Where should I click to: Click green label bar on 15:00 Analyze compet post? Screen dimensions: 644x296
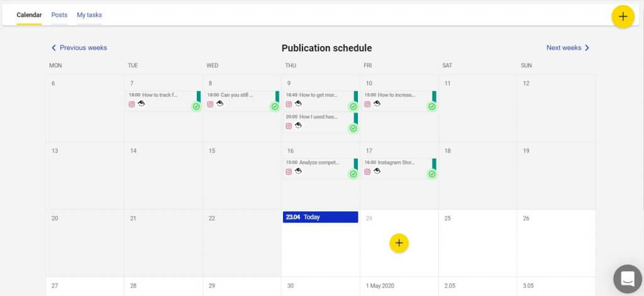coord(356,164)
